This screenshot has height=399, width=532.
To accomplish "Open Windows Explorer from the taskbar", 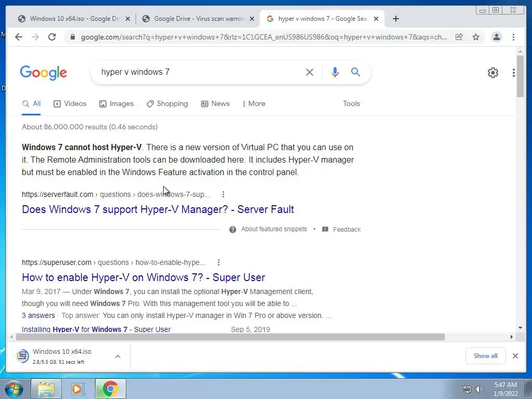I will click(46, 389).
